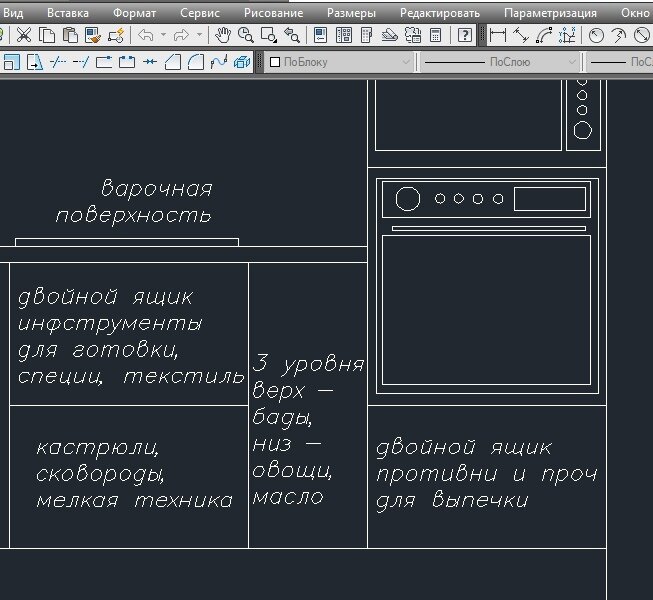Open the ПоСлою linetype dropdown
The width and height of the screenshot is (653, 600).
point(500,62)
